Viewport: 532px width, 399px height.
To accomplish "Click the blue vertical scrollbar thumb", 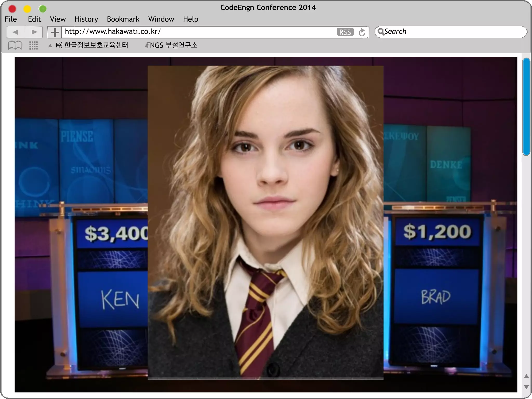I will coord(526,107).
